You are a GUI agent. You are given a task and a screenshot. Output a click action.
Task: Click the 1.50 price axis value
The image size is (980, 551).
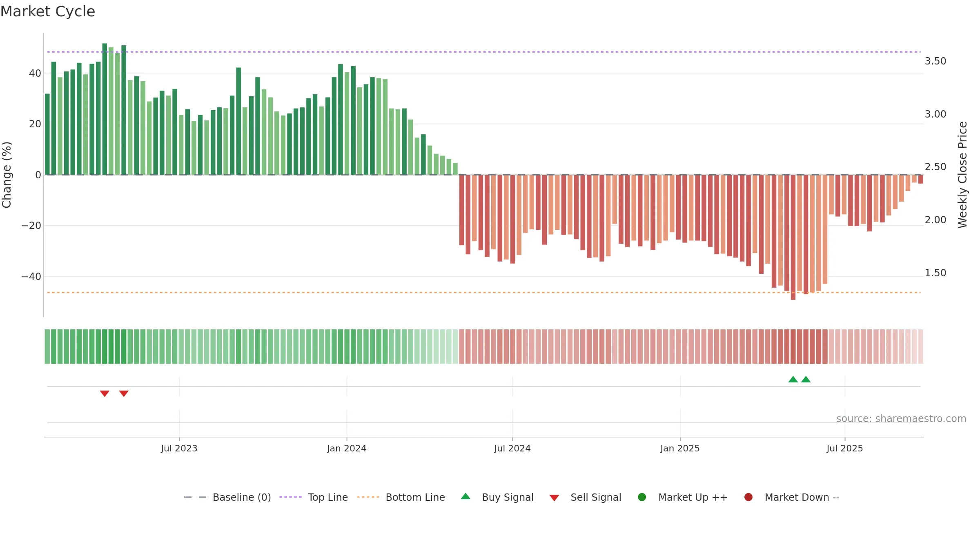(x=935, y=273)
